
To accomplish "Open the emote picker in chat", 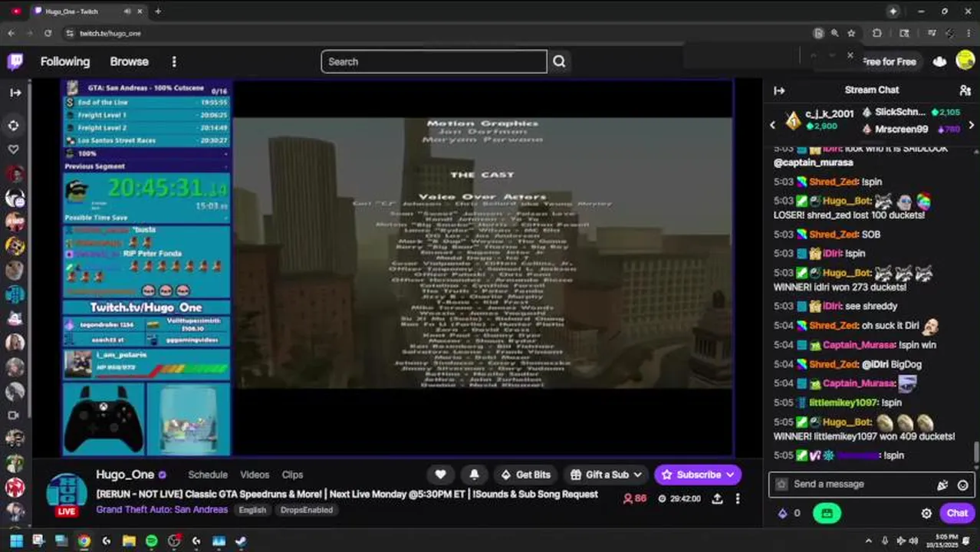I will coord(962,485).
